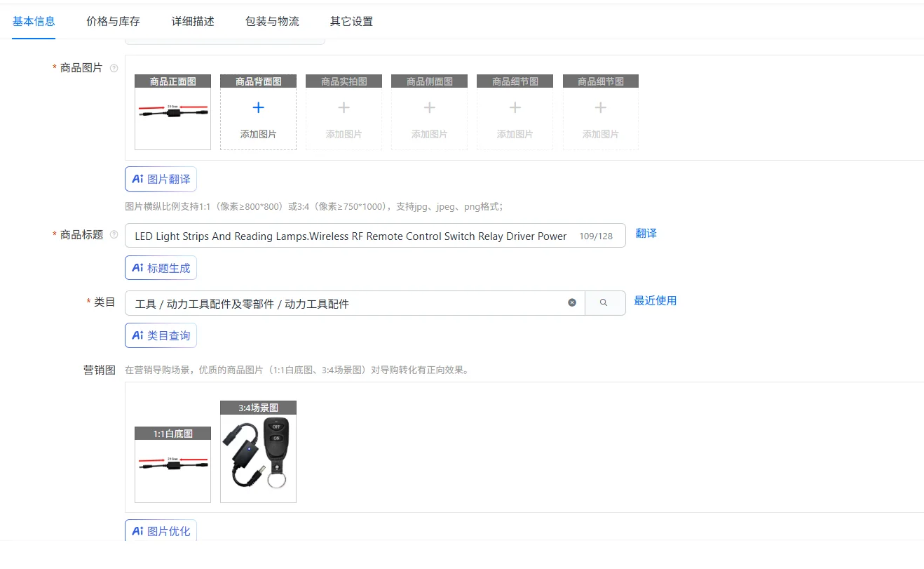Click help icon beside 商品图片 label

(x=114, y=68)
